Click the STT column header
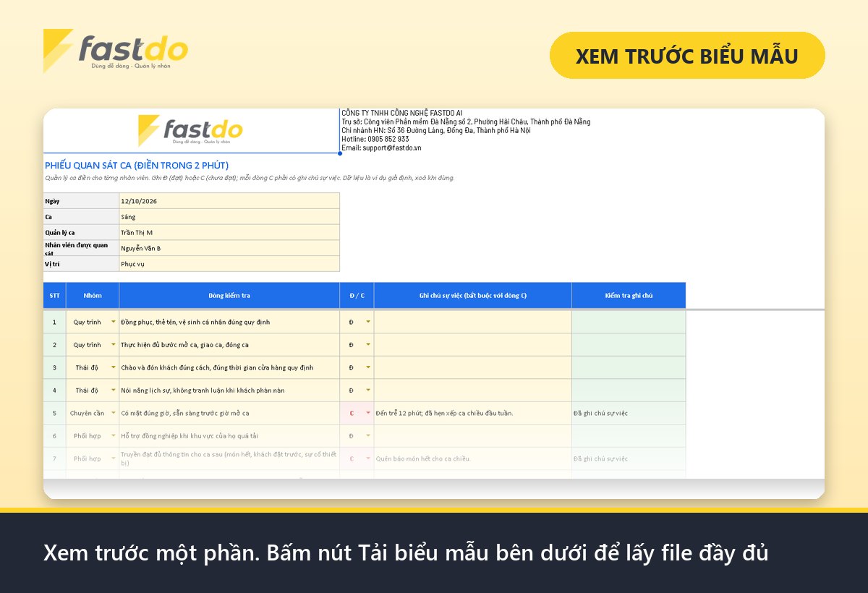This screenshot has width=868, height=593. (x=55, y=295)
